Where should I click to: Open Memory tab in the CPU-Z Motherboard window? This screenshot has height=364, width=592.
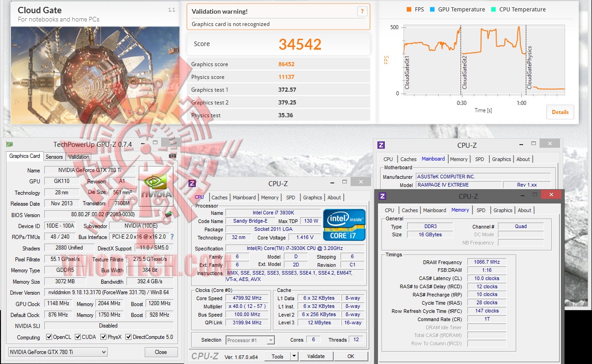459,159
